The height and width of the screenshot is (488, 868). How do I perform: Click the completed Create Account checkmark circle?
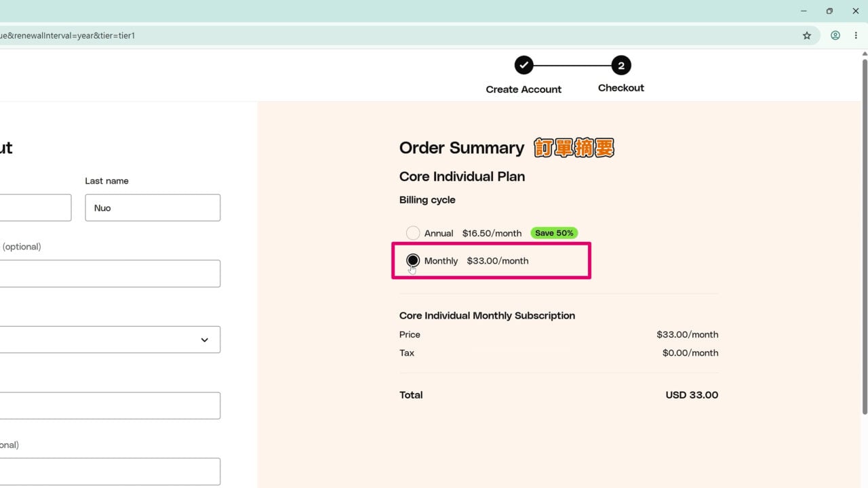(524, 66)
